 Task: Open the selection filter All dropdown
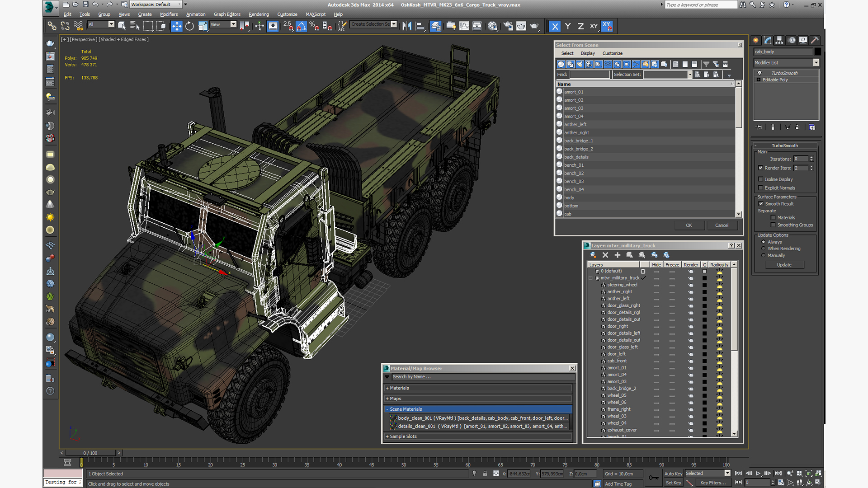coord(101,24)
